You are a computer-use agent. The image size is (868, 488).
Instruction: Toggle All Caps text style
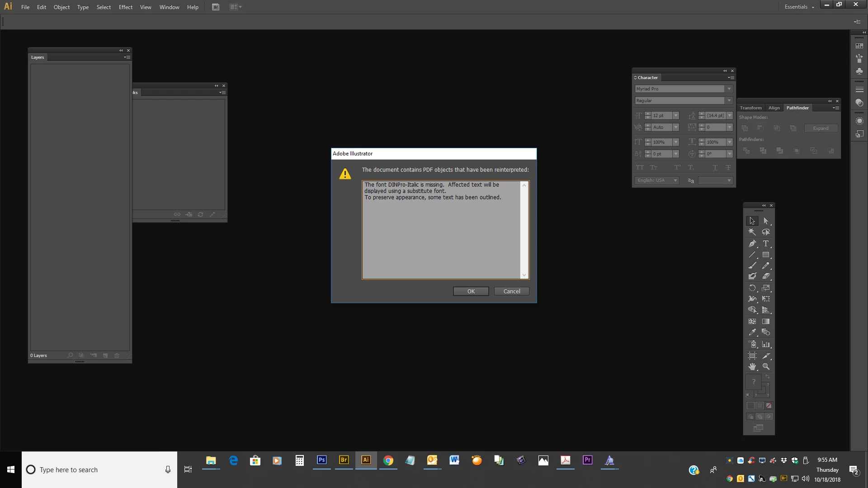[x=640, y=168]
